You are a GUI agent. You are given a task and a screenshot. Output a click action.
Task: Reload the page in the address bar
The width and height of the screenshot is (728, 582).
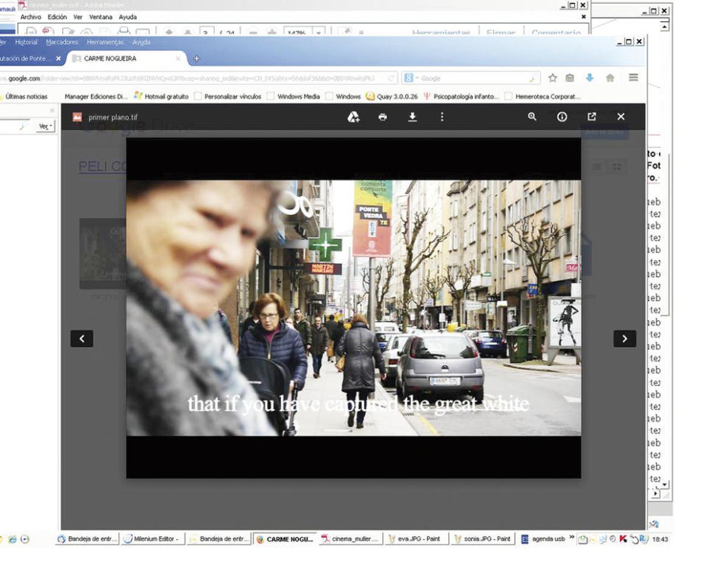(391, 78)
